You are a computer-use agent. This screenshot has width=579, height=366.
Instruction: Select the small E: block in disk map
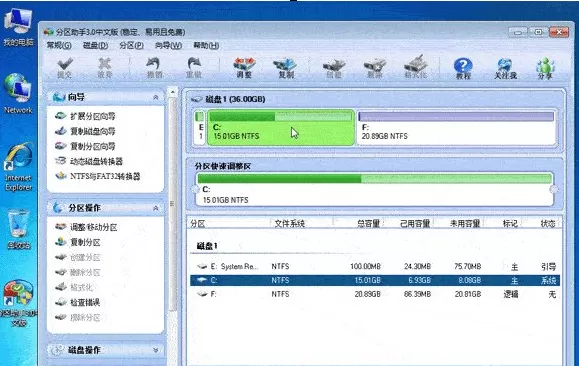point(200,127)
